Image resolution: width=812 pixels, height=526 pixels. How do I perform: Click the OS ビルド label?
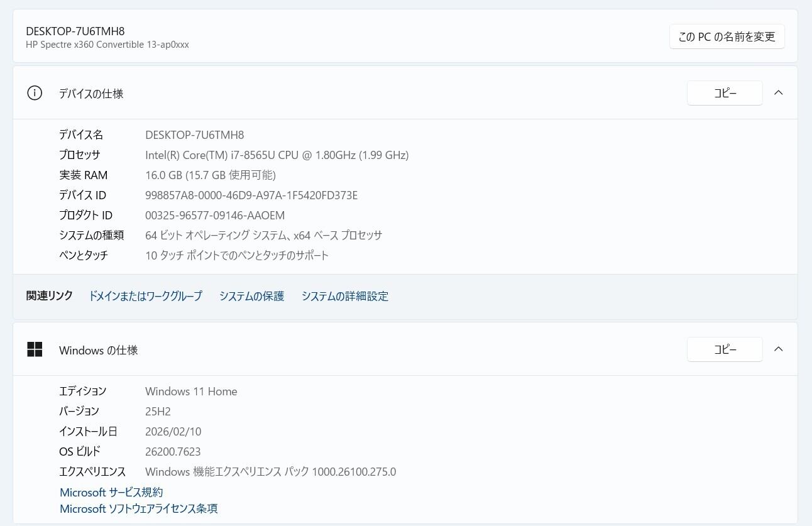80,451
